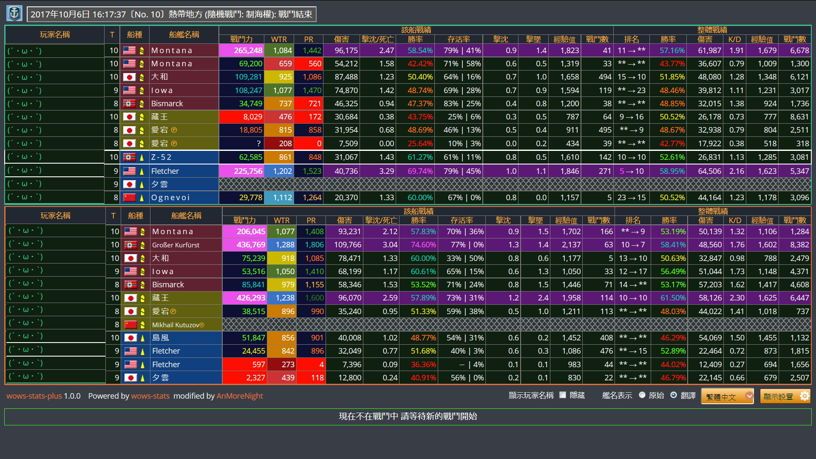
Task: Click the Z-52 ship name
Action: (161, 157)
